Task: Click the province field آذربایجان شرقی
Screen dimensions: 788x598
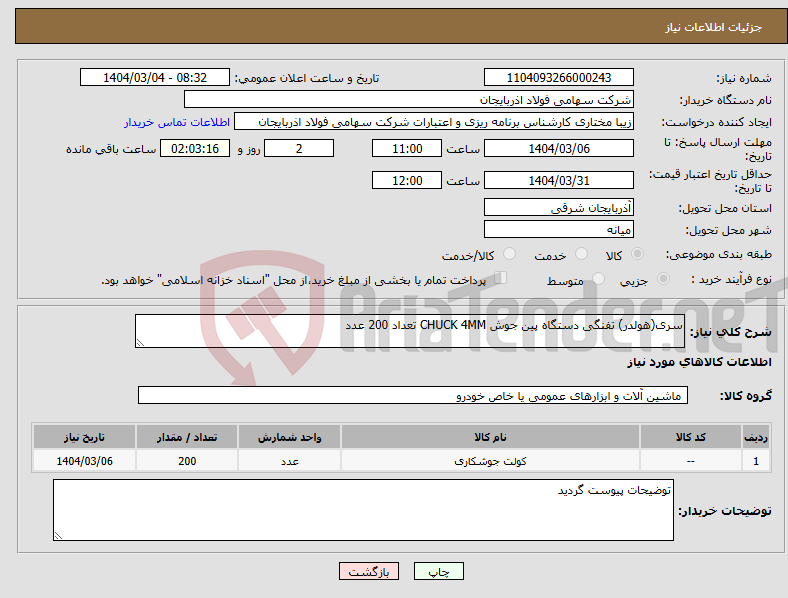Action: pos(559,207)
